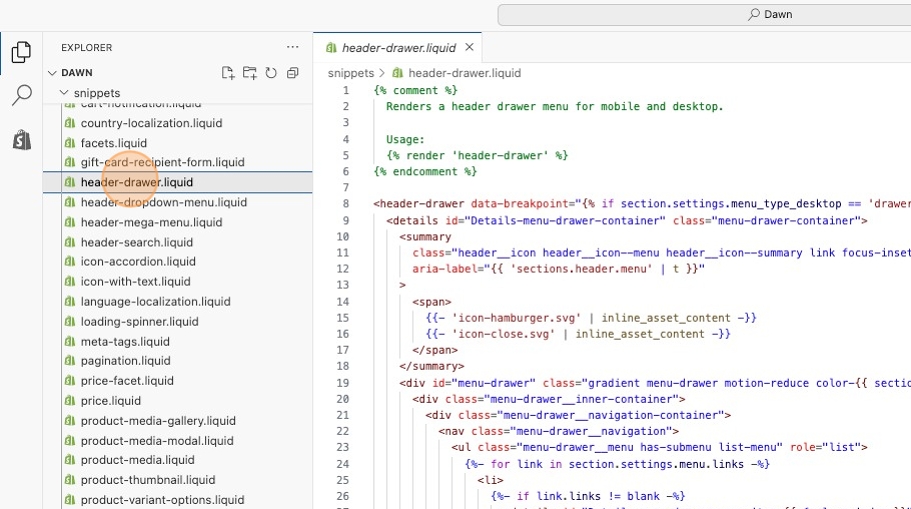The image size is (911, 509).
Task: Select the header-drawer.liquid editor tab
Action: (398, 47)
